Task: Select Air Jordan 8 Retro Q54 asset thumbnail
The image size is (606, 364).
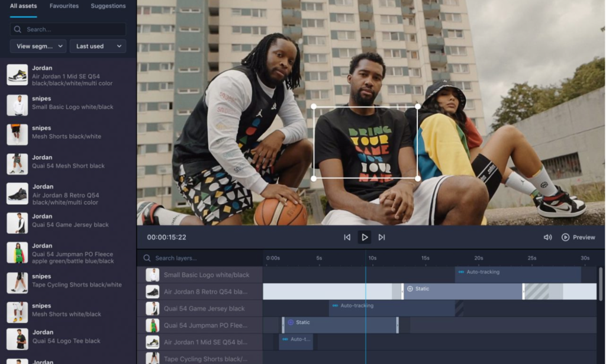Action: point(17,194)
